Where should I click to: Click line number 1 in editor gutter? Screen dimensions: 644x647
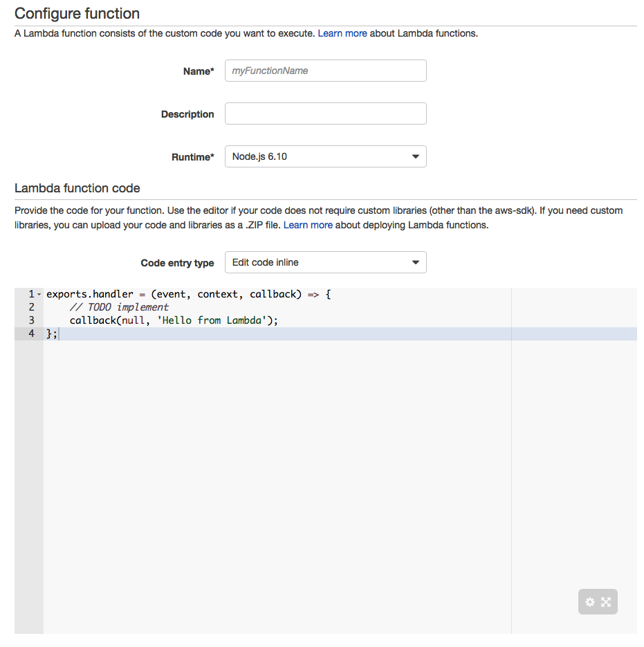(31, 294)
